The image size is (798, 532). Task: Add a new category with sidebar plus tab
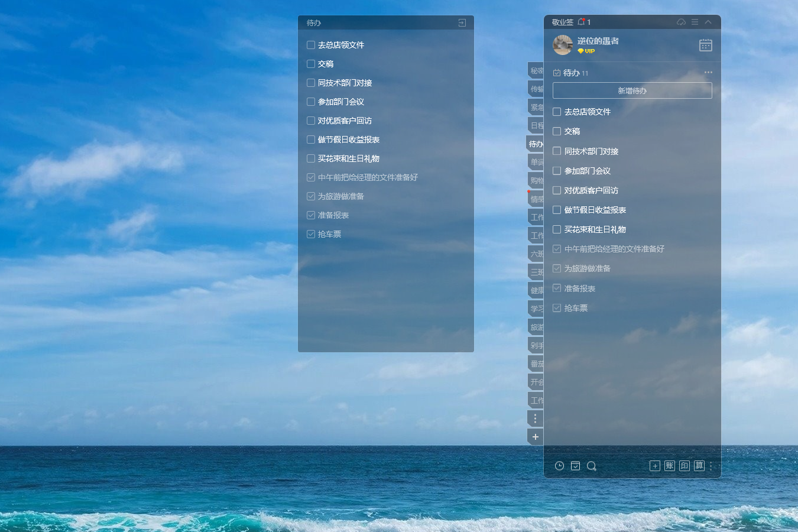click(x=535, y=437)
